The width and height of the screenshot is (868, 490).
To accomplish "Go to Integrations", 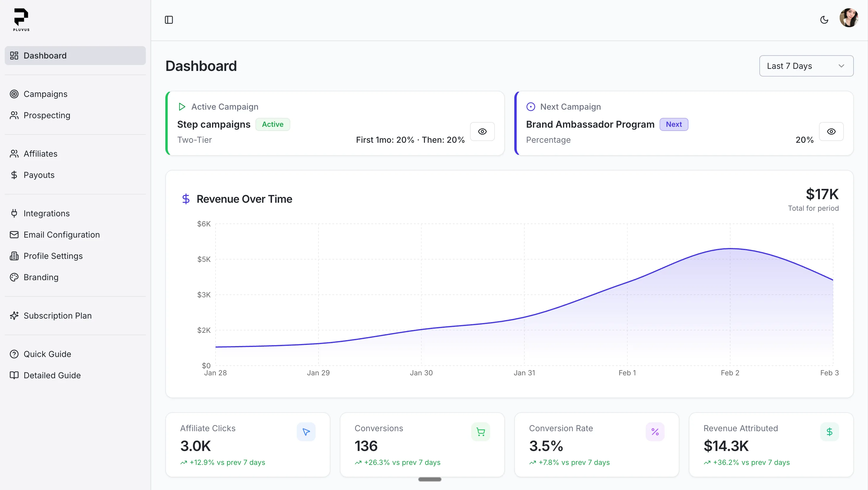I will [75, 213].
